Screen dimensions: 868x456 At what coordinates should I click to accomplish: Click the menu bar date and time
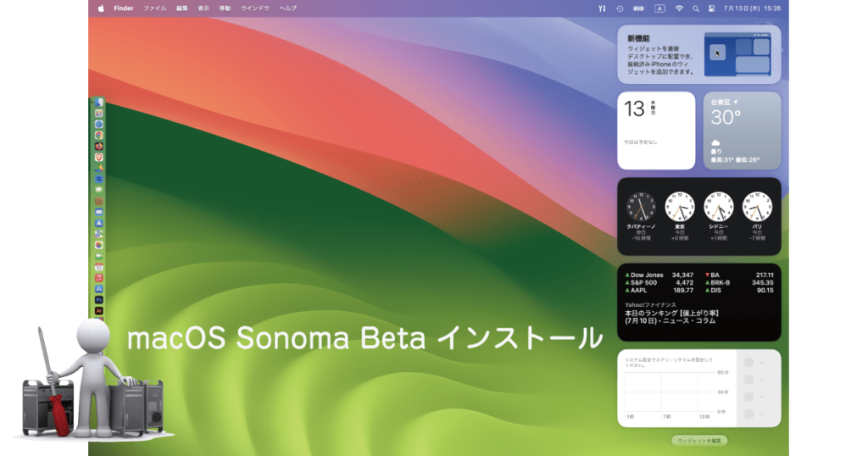tap(752, 8)
